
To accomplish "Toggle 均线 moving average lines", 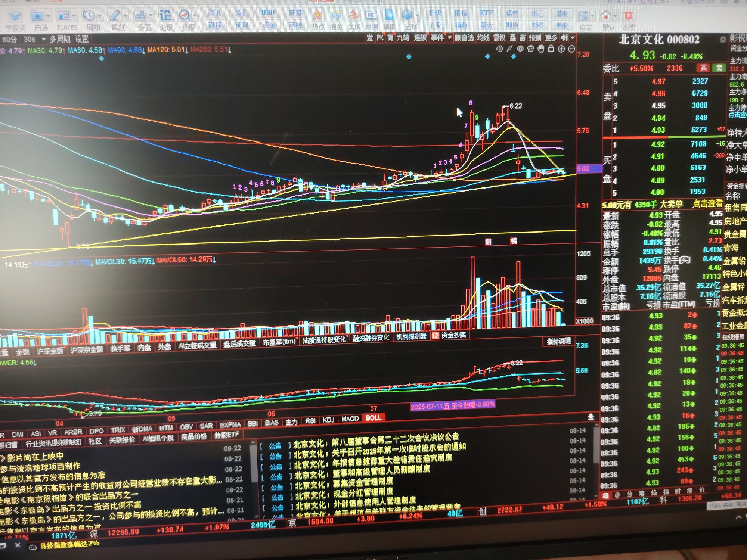I will [x=483, y=38].
